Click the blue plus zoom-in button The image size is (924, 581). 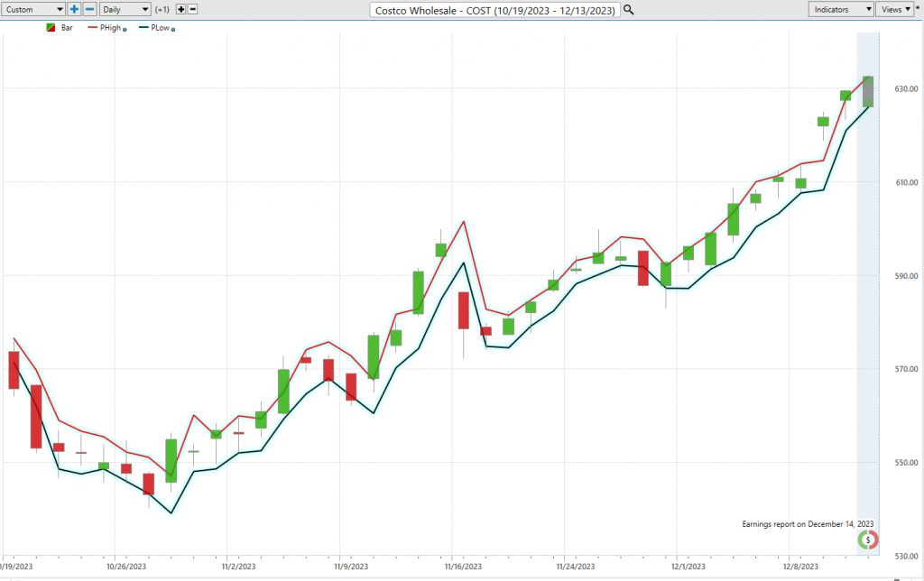pyautogui.click(x=74, y=9)
